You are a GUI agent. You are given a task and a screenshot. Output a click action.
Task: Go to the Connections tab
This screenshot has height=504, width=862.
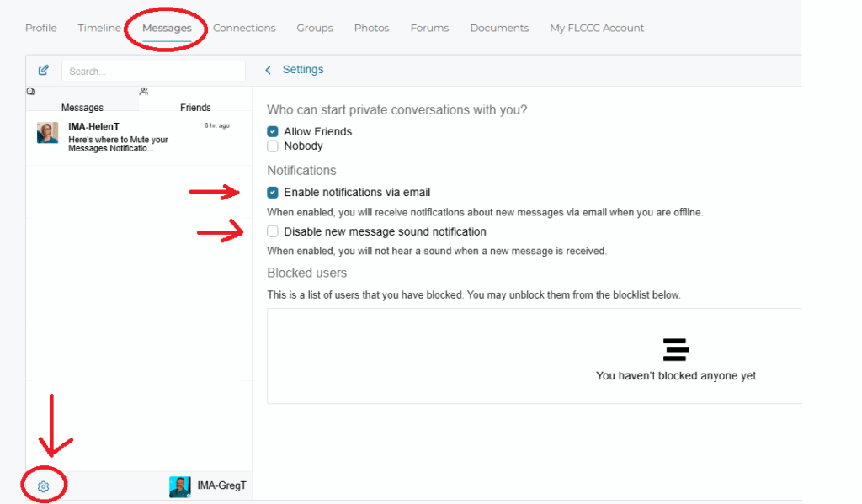[244, 28]
